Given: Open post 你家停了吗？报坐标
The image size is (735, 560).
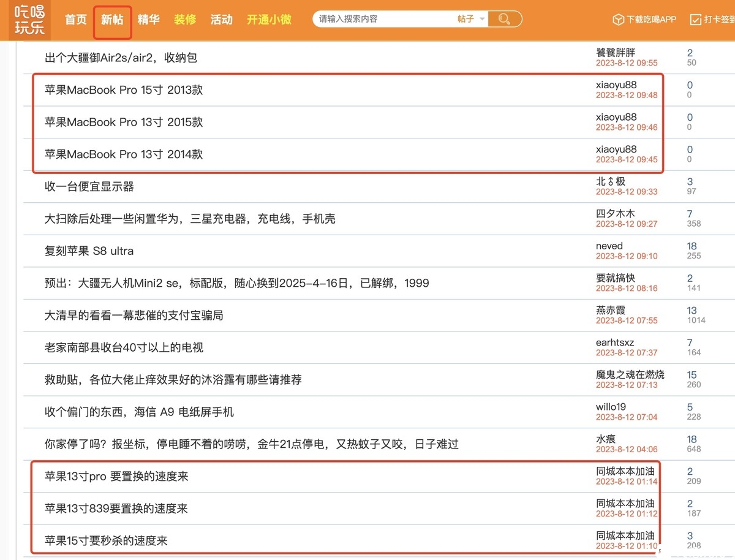Looking at the screenshot, I should pyautogui.click(x=252, y=444).
